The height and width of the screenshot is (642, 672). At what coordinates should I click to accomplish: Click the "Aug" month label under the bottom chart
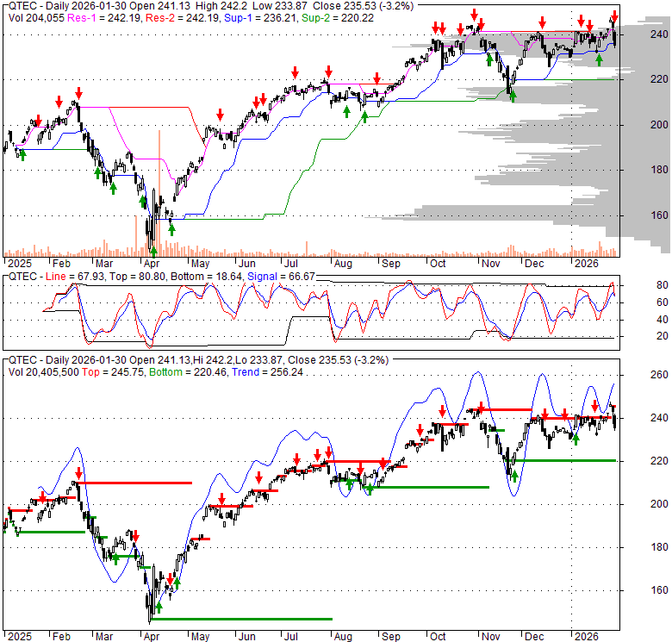click(343, 637)
